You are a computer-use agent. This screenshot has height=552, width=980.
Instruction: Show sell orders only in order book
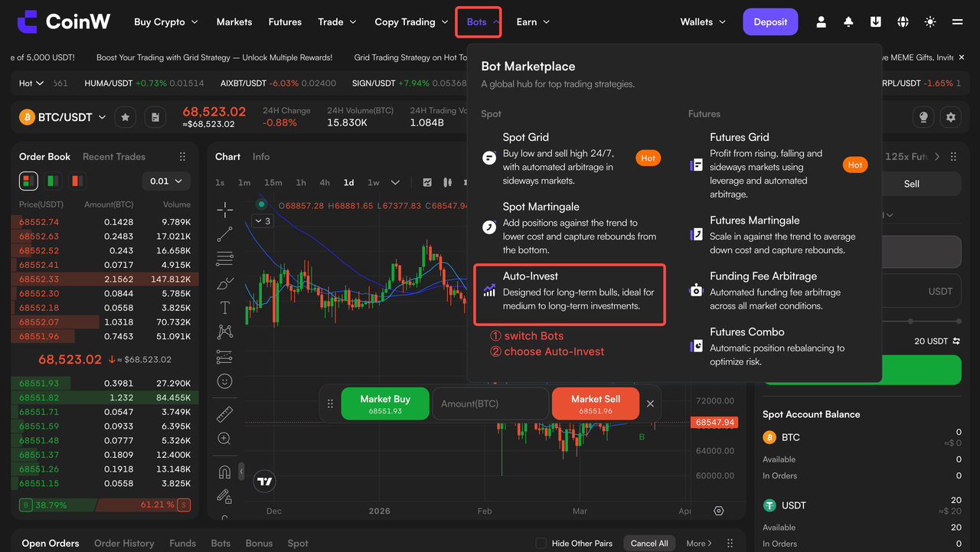click(77, 181)
